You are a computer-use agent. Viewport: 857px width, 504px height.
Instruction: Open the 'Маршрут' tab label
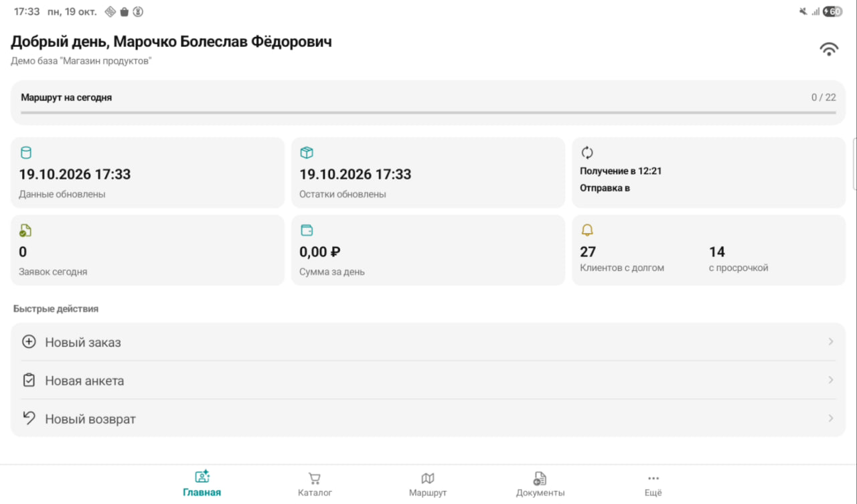tap(428, 493)
